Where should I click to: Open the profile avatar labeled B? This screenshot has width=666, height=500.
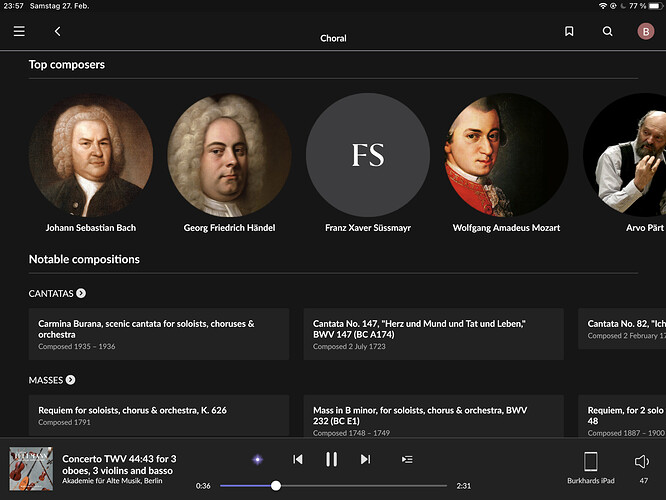click(646, 31)
